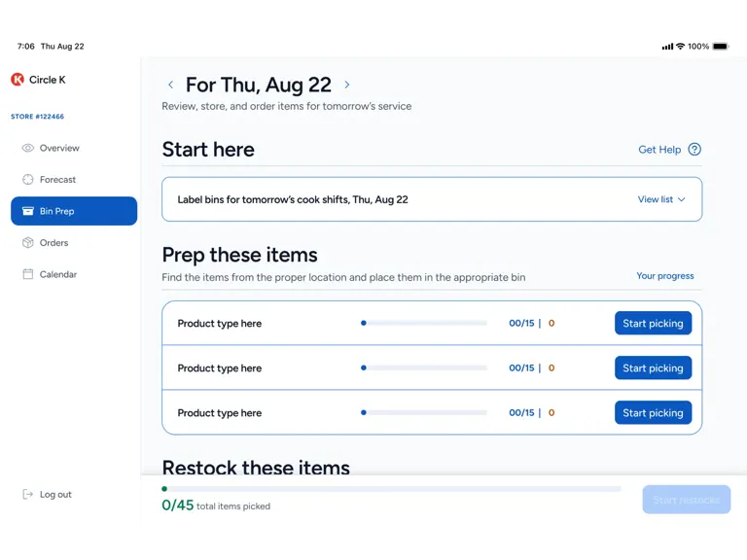This screenshot has width=747, height=560.
Task: Go to previous day with left chevron
Action: 170,85
